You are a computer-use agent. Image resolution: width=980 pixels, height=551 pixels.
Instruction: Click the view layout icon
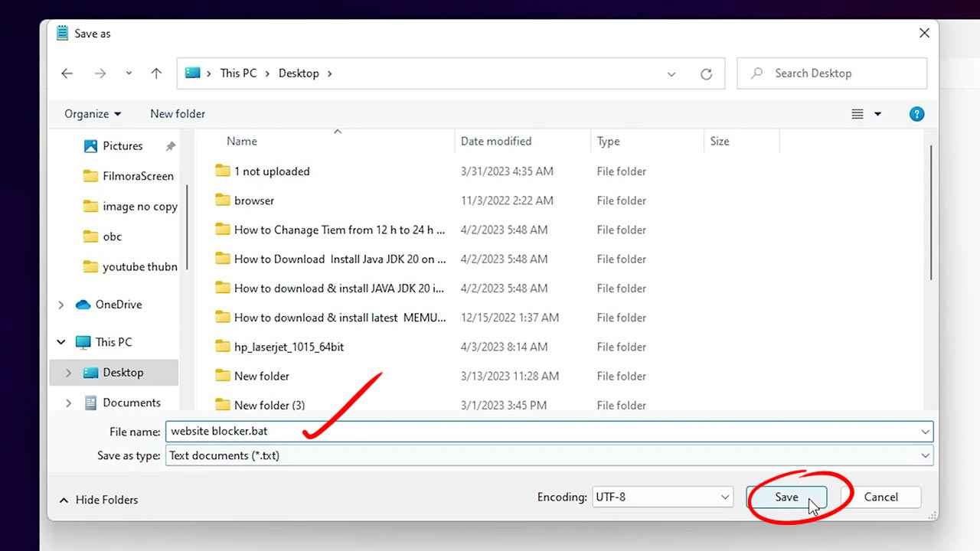[857, 114]
